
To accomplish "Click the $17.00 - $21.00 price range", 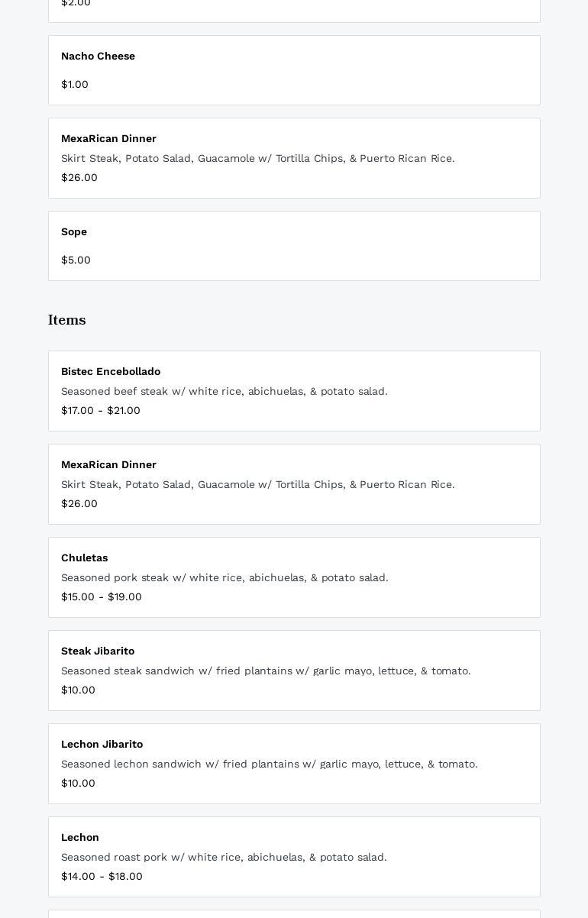I will [101, 411].
